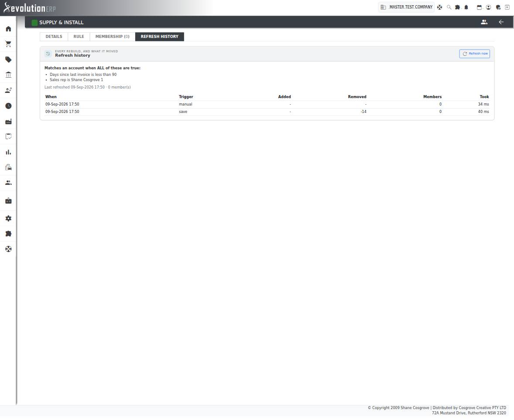Screen dimensions: 514x420
Task: Click the notification bell icon
Action: point(466,7)
